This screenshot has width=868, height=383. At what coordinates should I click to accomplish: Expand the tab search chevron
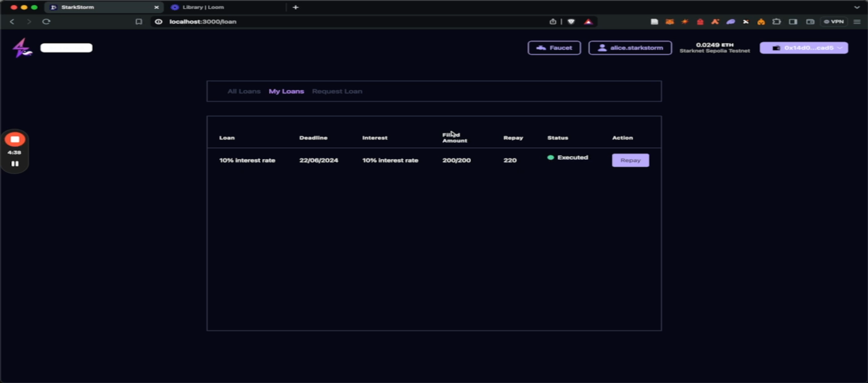point(857,7)
